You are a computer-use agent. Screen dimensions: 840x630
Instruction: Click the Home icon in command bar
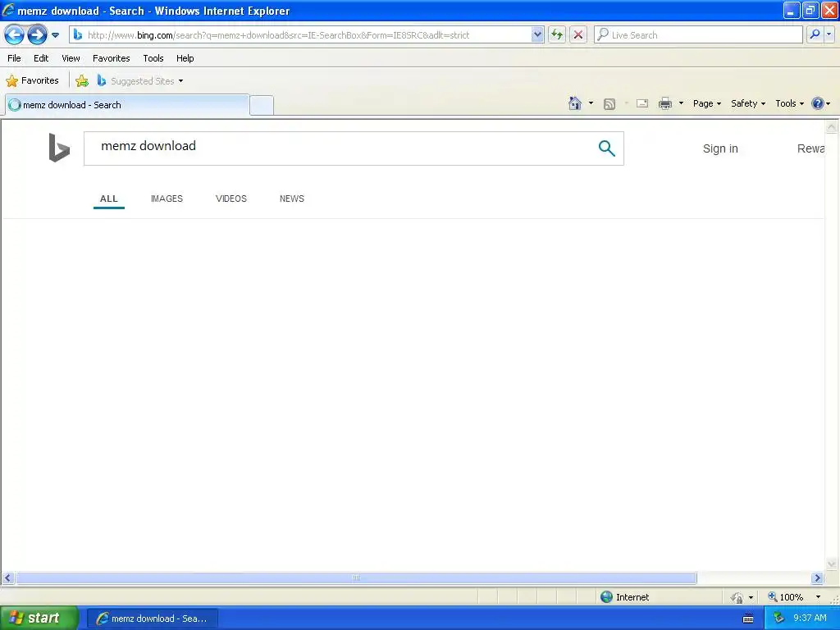575,103
